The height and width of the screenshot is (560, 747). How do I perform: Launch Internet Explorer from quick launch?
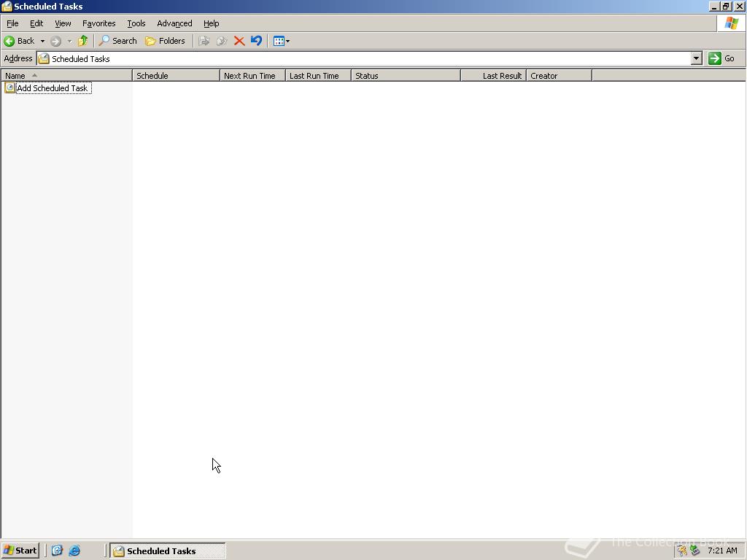pyautogui.click(x=74, y=551)
